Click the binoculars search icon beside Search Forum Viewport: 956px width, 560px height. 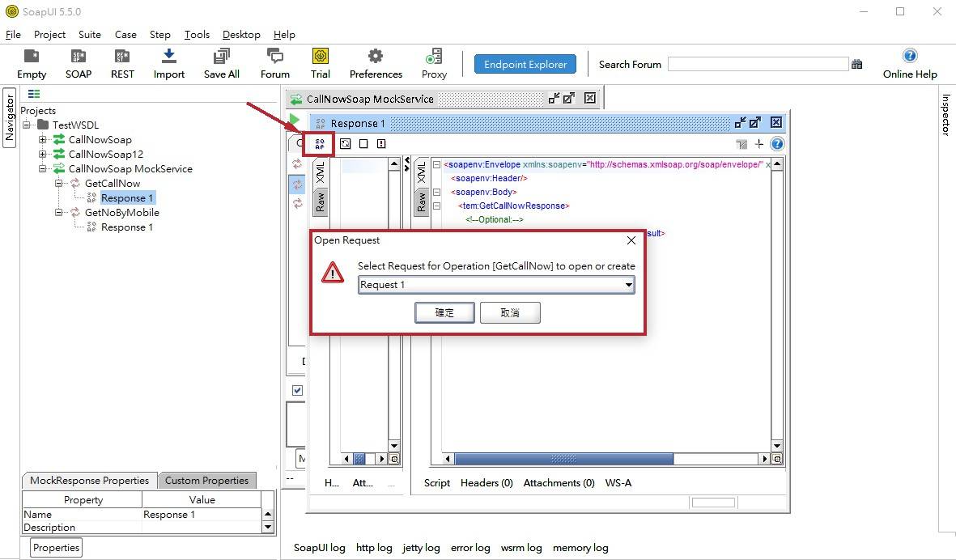856,64
